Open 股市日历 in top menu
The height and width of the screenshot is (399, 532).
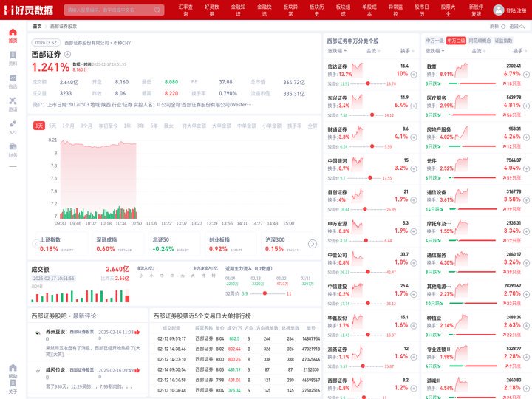click(422, 10)
